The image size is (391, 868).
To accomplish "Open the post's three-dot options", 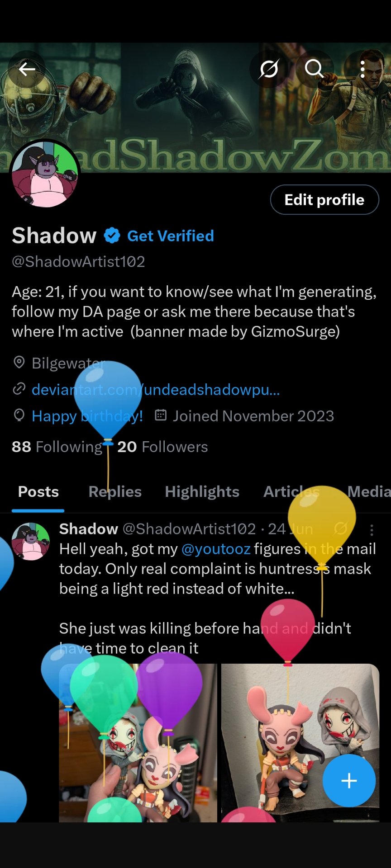I will [372, 530].
